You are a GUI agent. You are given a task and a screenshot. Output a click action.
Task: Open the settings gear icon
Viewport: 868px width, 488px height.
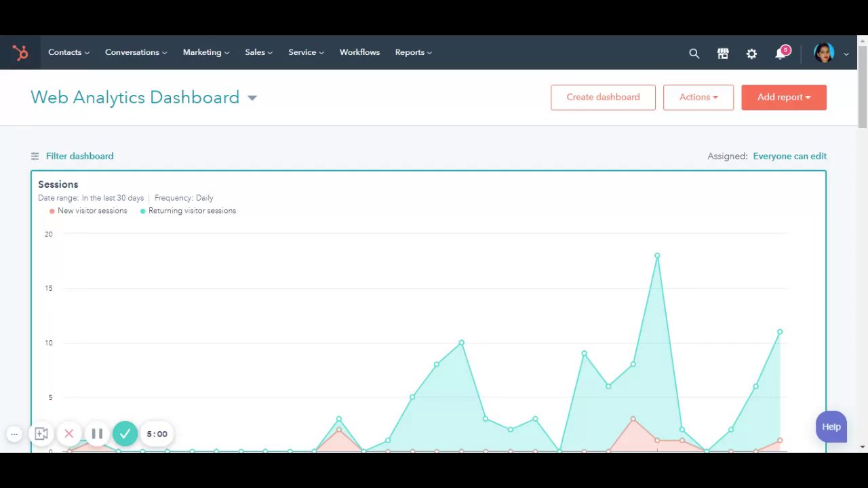(x=751, y=53)
